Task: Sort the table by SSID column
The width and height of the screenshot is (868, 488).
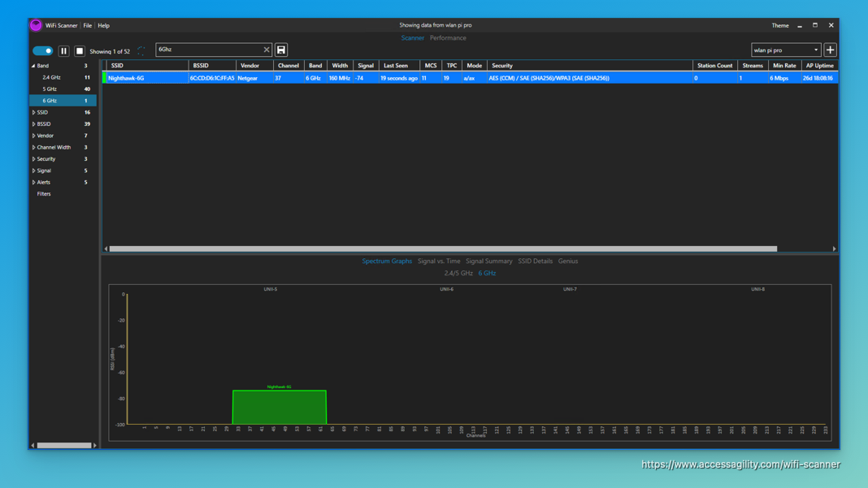Action: [147, 66]
